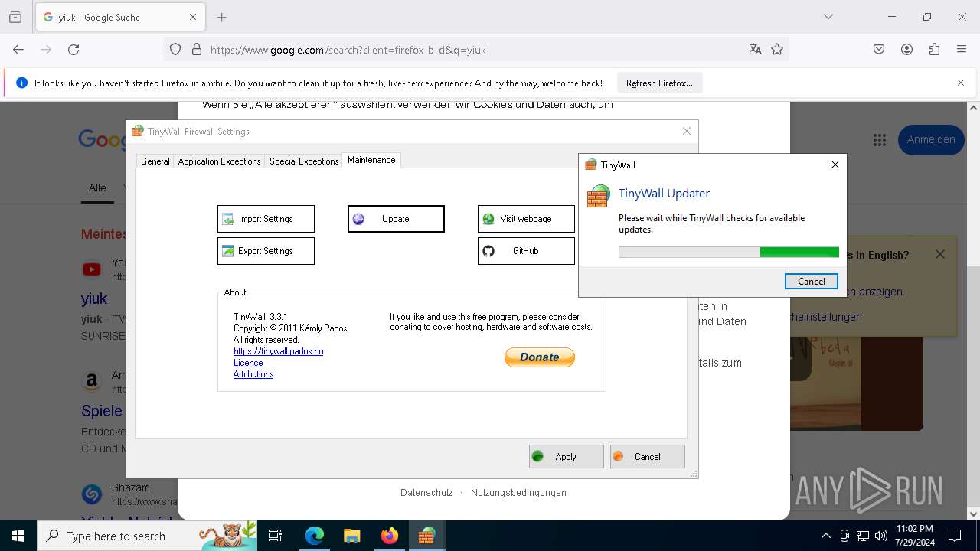This screenshot has width=980, height=551.
Task: Cancel the TinyWall Updater check
Action: (812, 281)
